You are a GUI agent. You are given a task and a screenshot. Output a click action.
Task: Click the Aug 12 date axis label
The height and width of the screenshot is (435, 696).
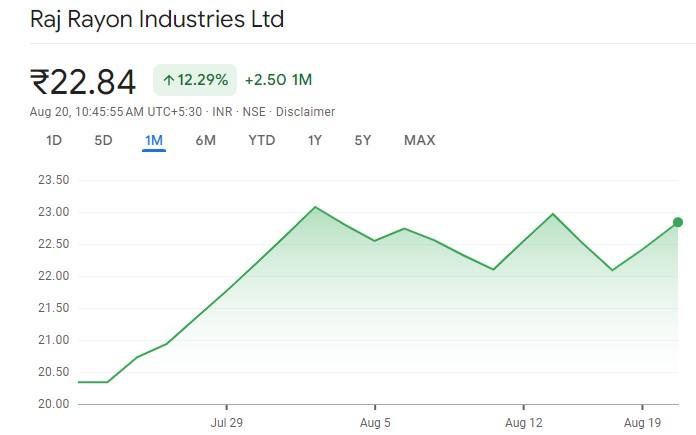pos(524,423)
